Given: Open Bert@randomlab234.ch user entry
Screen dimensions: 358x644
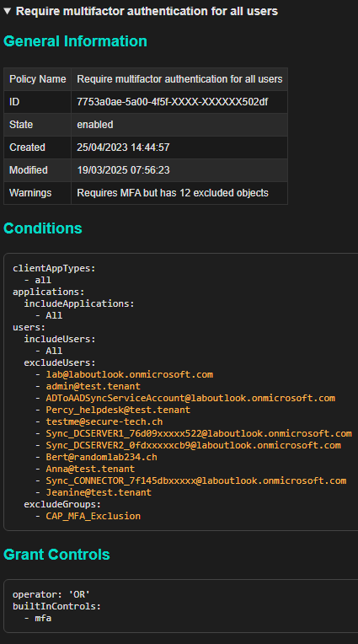Looking at the screenshot, I should coord(101,457).
